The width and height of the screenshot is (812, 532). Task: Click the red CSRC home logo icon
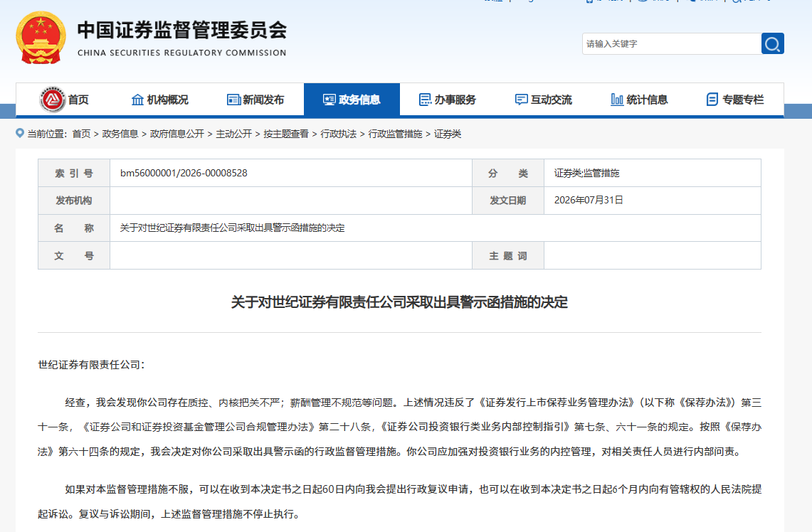click(52, 100)
